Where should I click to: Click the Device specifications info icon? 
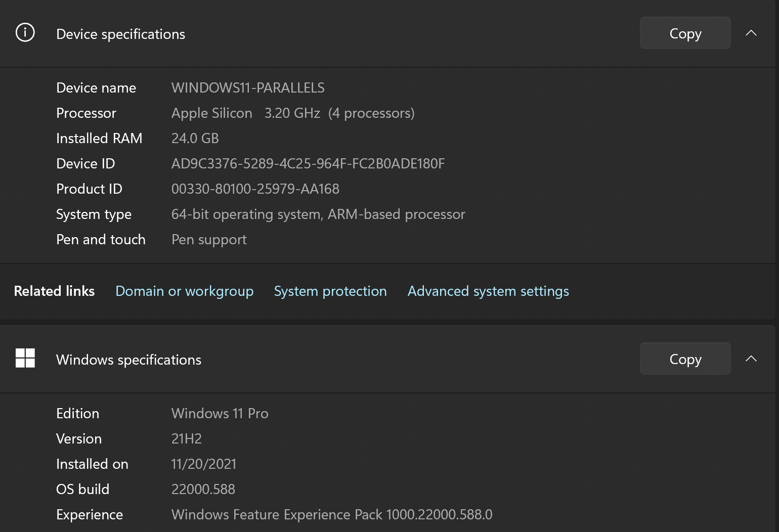coord(25,32)
